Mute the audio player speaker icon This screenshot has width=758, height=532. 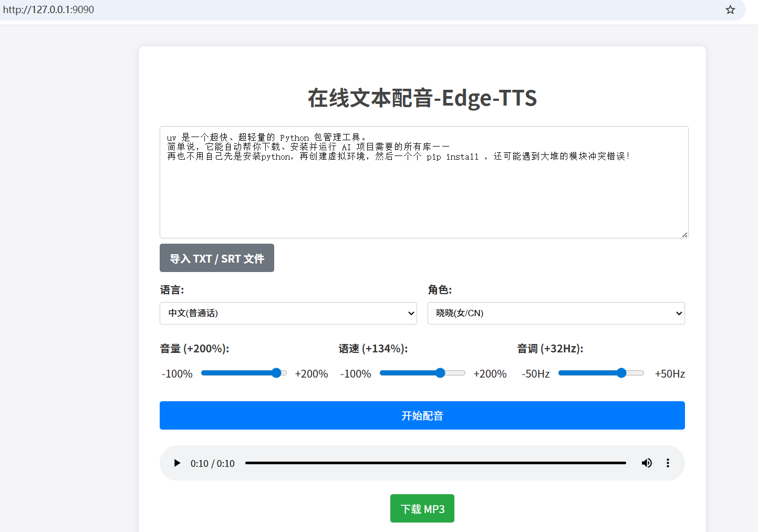(647, 463)
